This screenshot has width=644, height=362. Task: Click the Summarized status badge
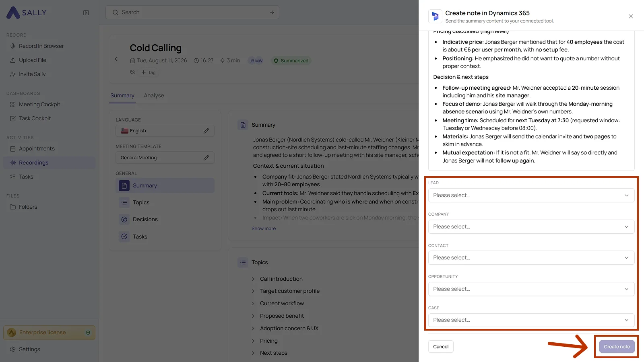291,61
